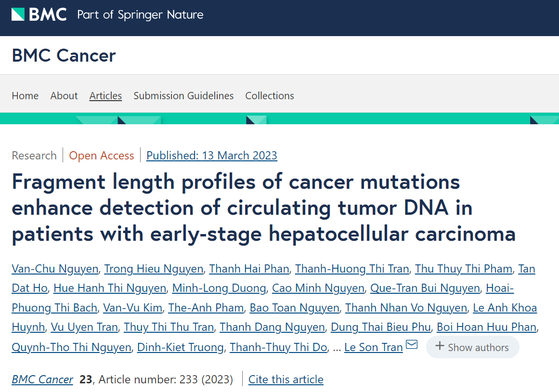Viewport: 559px width, 392px height.
Task: Select the Articles navigation item
Action: click(105, 95)
